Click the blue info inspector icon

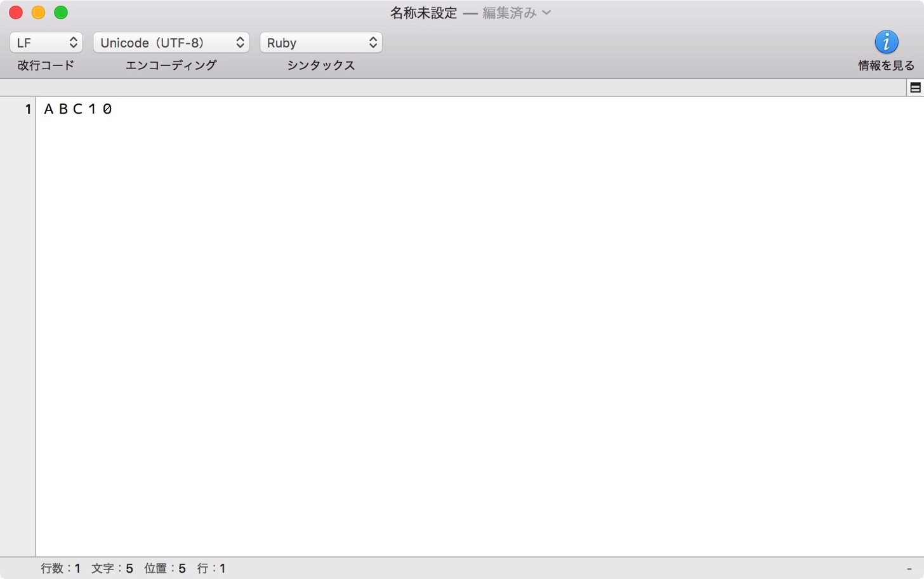(886, 42)
